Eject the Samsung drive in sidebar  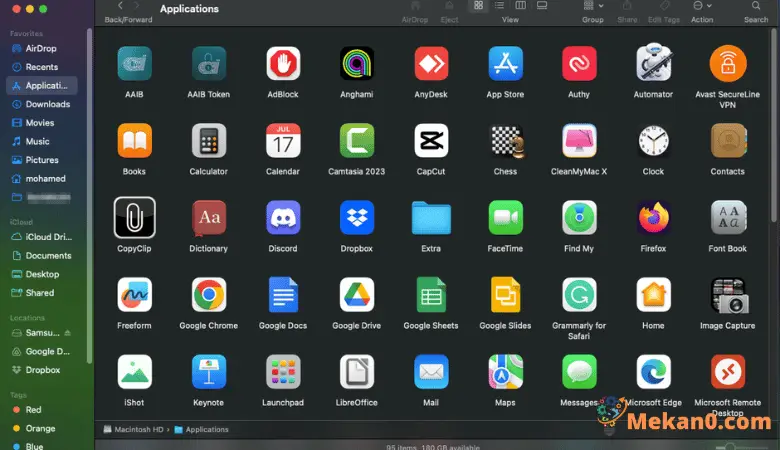68,333
